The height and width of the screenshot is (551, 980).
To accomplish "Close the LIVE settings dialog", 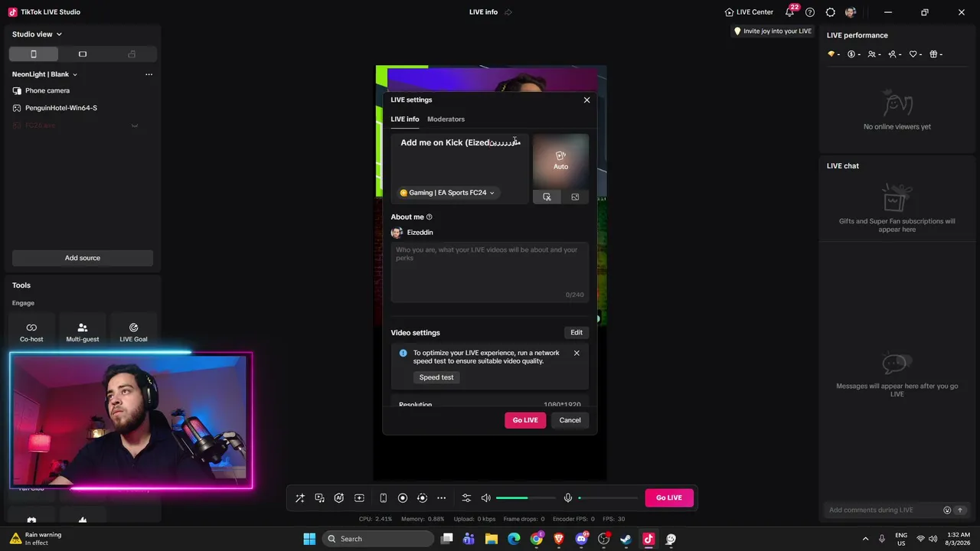I will pos(587,99).
